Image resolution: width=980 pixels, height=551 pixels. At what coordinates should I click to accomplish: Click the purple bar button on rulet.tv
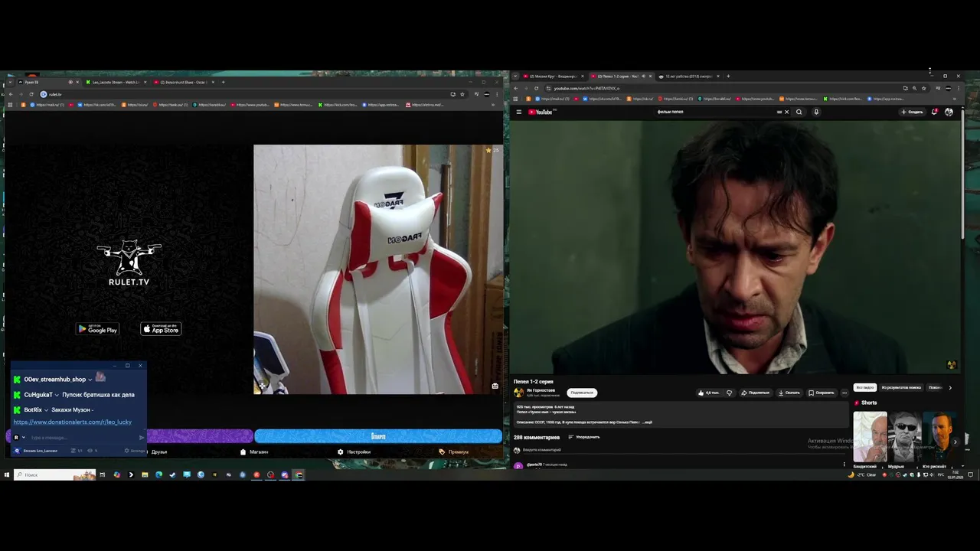[200, 436]
